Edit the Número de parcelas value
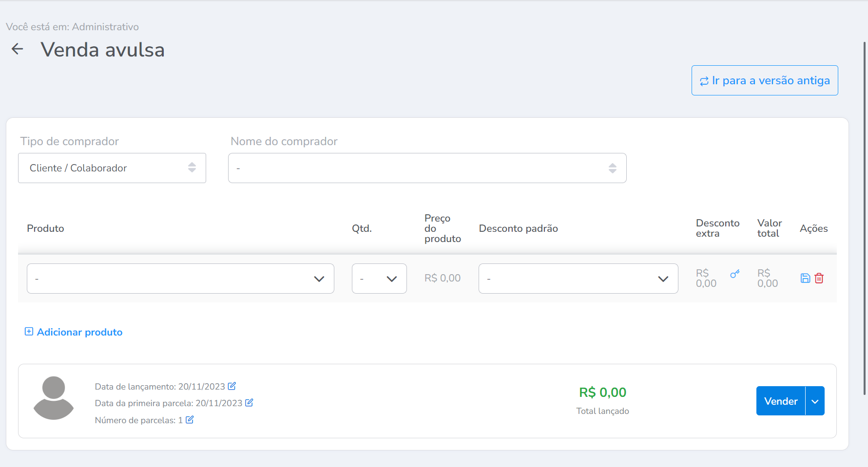 (x=190, y=420)
